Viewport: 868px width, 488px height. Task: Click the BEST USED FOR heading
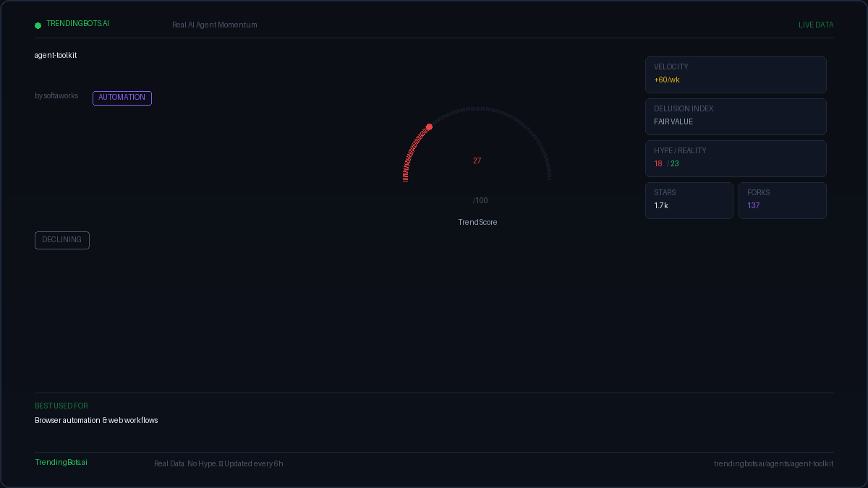click(x=61, y=406)
